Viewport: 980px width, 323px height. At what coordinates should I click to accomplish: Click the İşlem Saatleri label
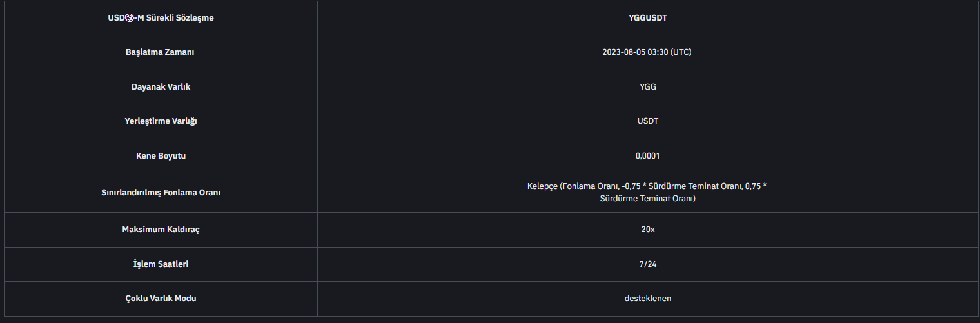tap(161, 264)
